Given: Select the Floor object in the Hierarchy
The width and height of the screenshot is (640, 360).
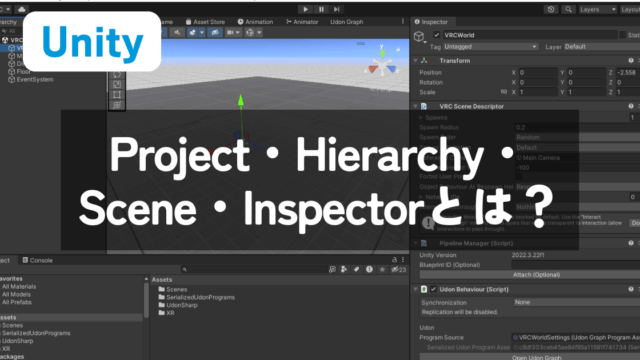Looking at the screenshot, I should 20,71.
